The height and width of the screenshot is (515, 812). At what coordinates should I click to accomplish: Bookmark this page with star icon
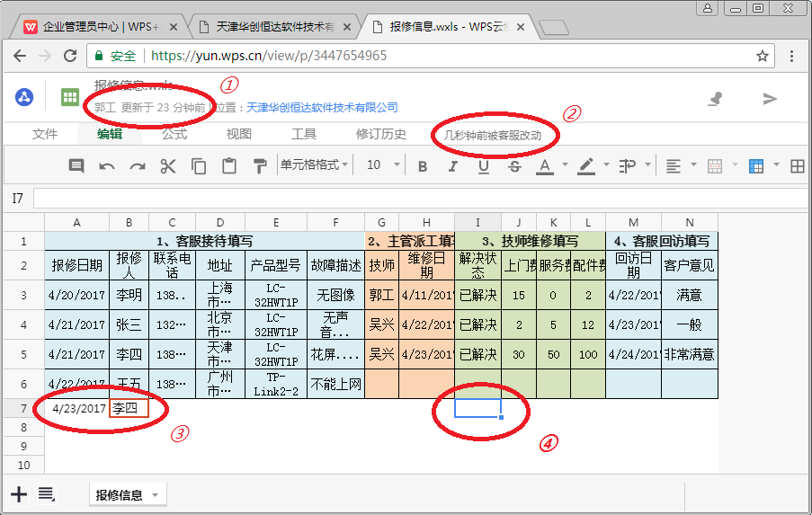[x=763, y=56]
